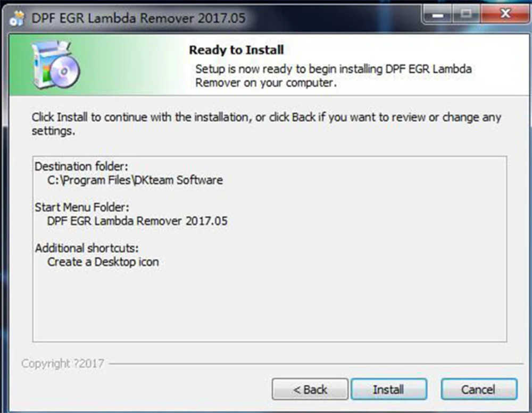
Task: Click the Ready to Install heading
Action: coord(236,50)
